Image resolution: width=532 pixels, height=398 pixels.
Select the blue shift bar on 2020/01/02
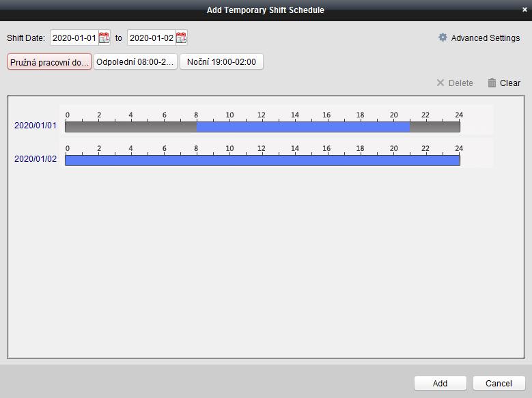point(263,160)
